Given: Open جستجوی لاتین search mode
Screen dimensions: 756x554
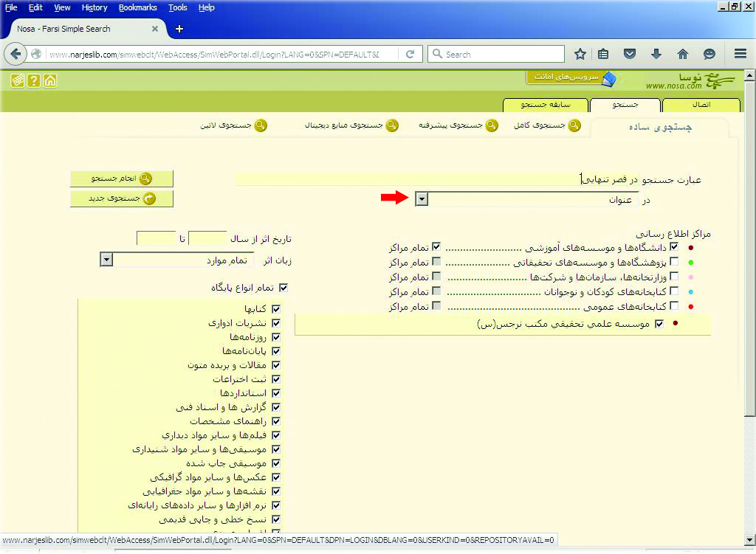Looking at the screenshot, I should tap(233, 125).
